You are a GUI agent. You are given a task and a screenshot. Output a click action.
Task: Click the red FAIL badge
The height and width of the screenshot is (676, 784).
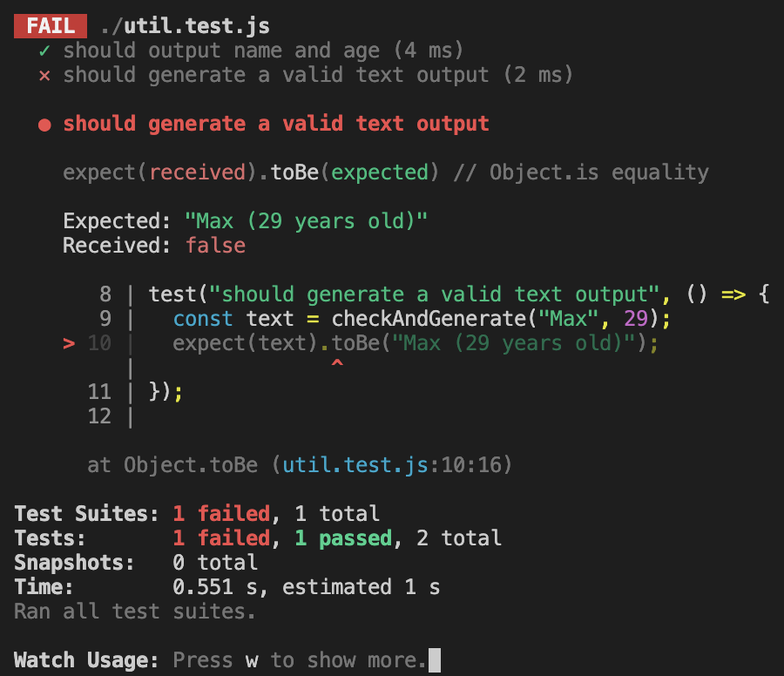coord(51,26)
